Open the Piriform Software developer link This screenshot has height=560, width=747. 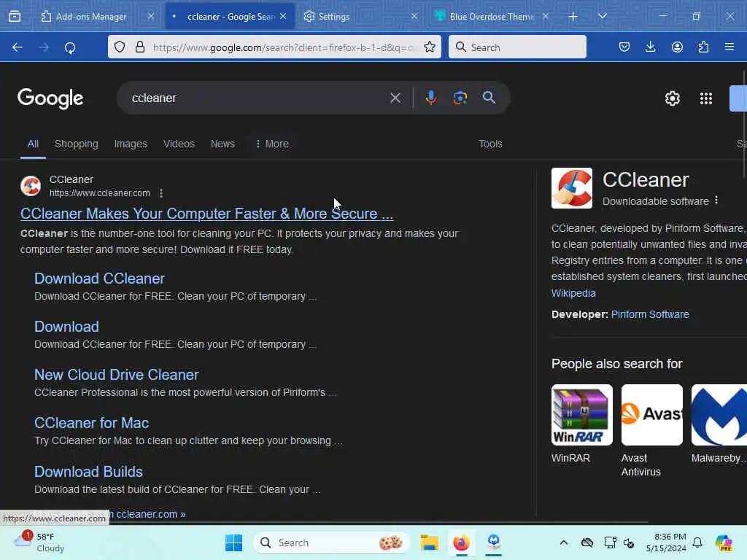coord(650,314)
